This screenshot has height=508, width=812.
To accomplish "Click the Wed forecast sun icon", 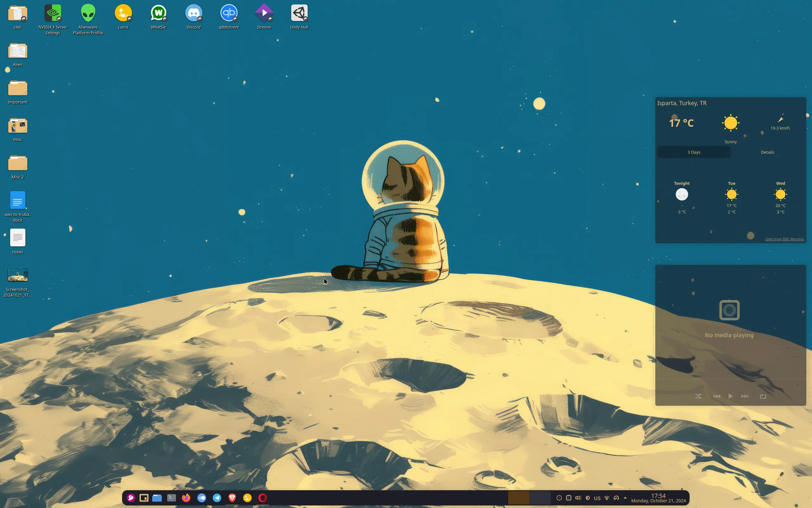I will click(781, 195).
